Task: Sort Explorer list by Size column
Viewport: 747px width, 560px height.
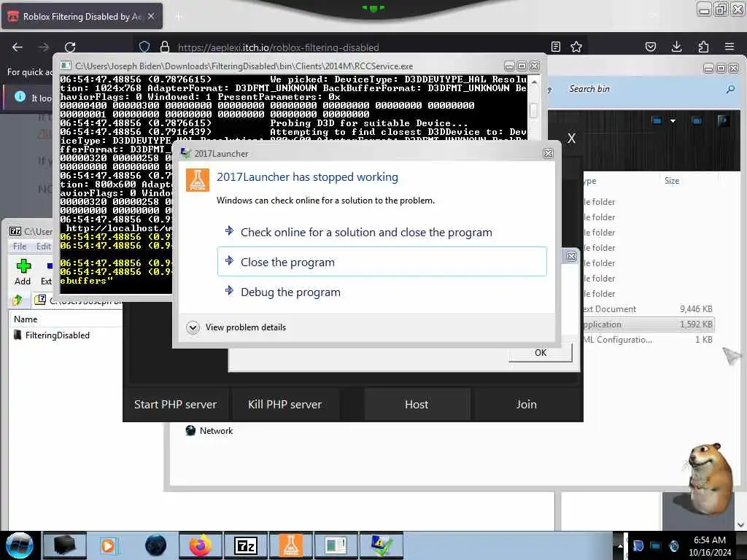Action: click(672, 181)
